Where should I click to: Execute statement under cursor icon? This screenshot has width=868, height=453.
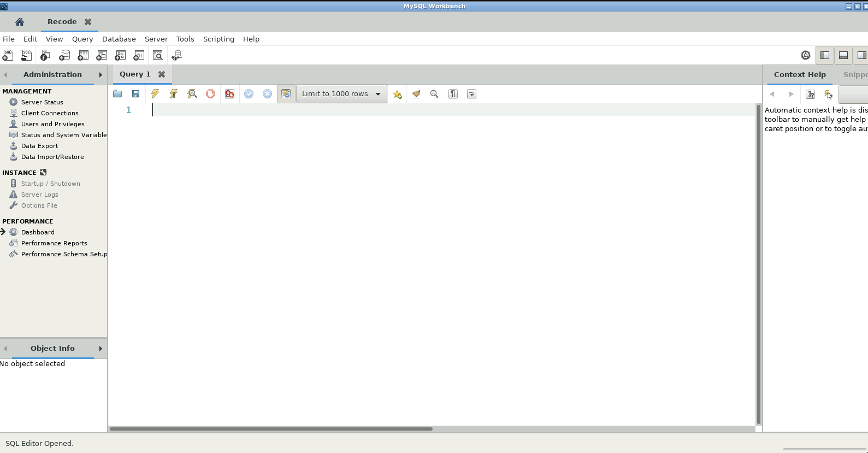tap(174, 94)
